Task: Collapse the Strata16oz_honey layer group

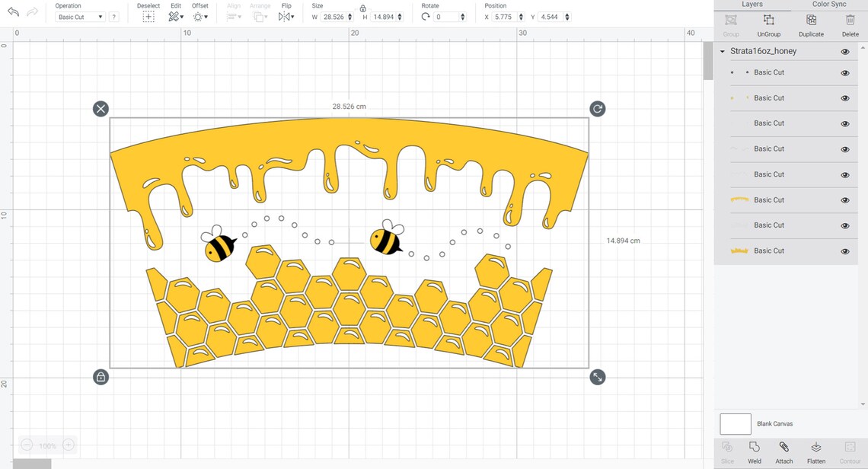Action: point(721,51)
